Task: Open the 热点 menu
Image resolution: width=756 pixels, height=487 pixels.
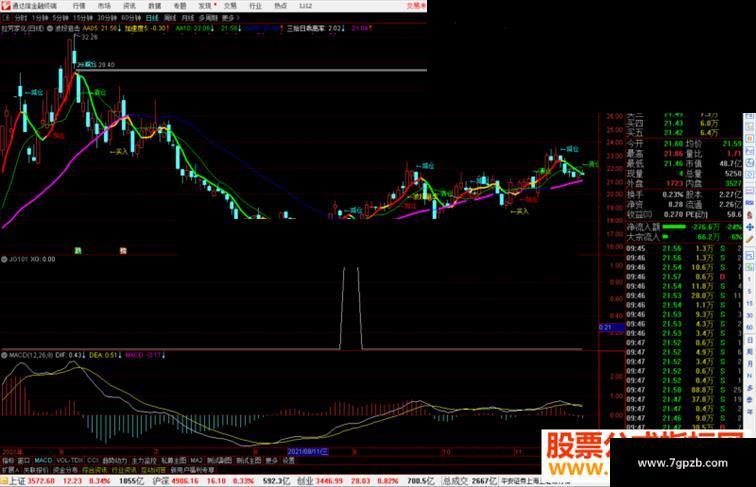Action: (280, 6)
